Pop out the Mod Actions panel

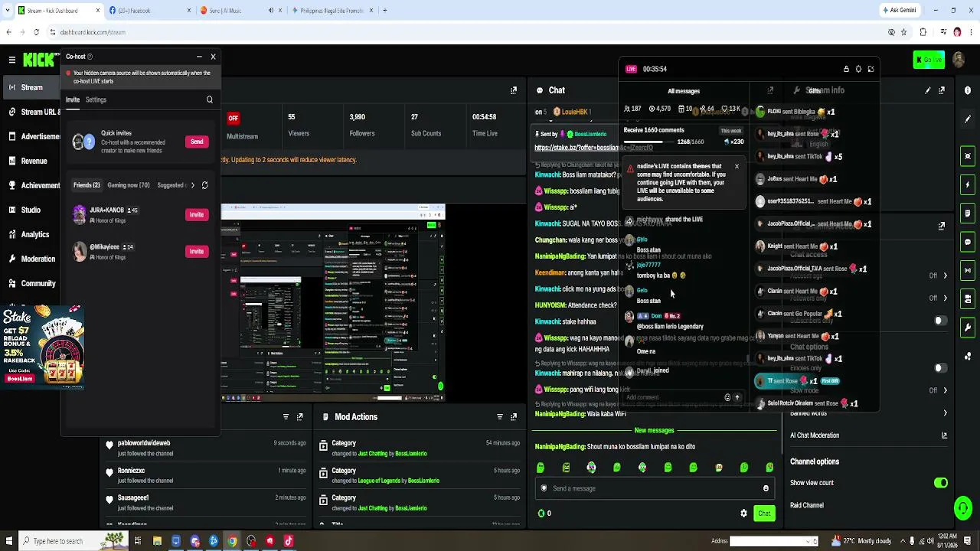pyautogui.click(x=514, y=417)
